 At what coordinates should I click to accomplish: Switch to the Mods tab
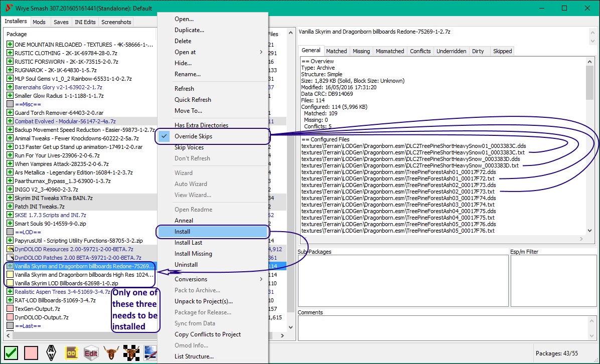point(39,22)
